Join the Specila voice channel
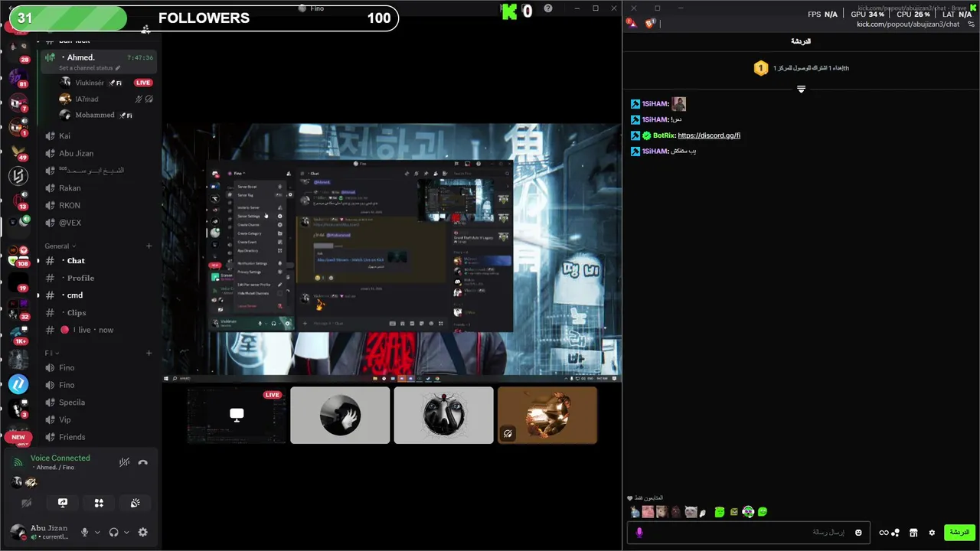980x551 pixels. [100, 402]
